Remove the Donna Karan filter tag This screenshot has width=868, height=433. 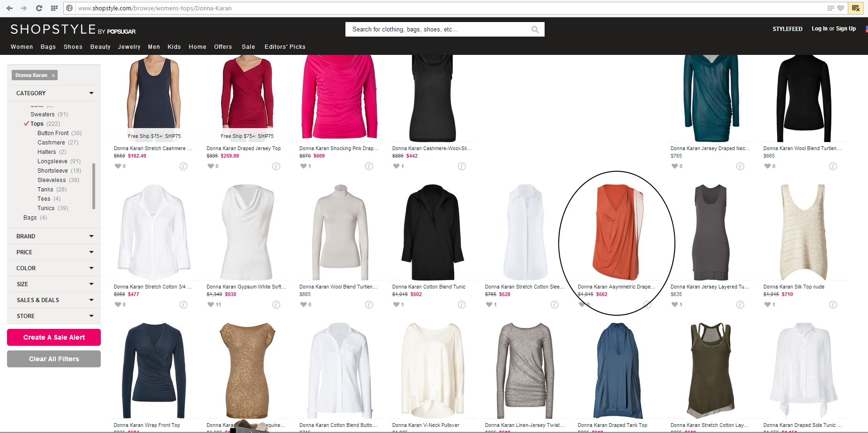pos(53,76)
